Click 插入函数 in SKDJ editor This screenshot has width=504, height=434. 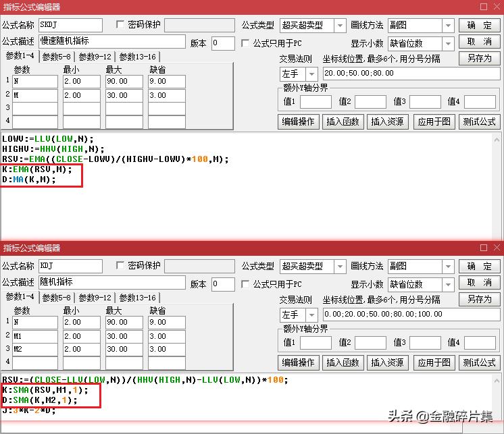[343, 122]
